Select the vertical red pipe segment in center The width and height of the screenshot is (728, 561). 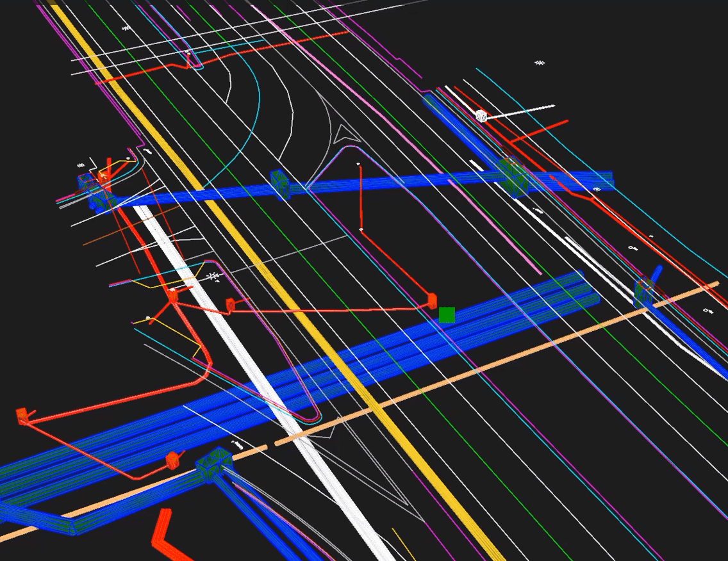coord(360,197)
